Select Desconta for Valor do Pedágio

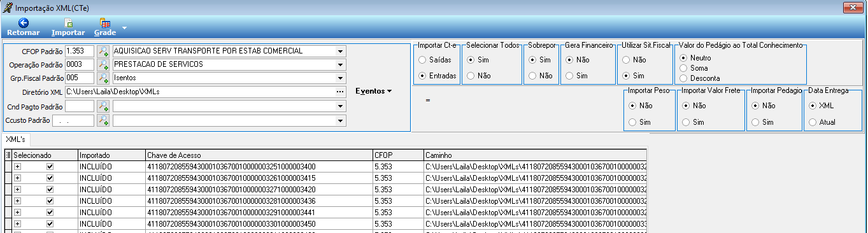[x=683, y=78]
